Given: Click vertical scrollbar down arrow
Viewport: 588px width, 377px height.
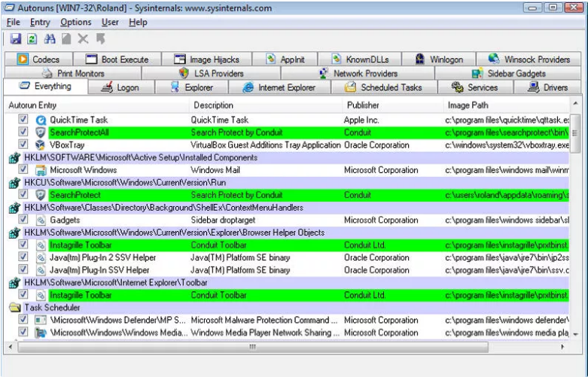Looking at the screenshot, I should 576,334.
